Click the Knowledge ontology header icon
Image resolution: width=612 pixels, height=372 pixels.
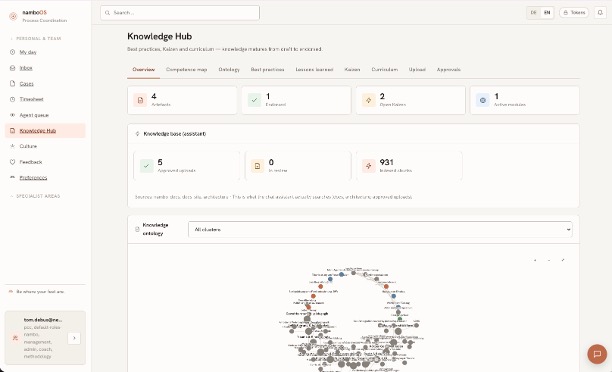click(137, 229)
